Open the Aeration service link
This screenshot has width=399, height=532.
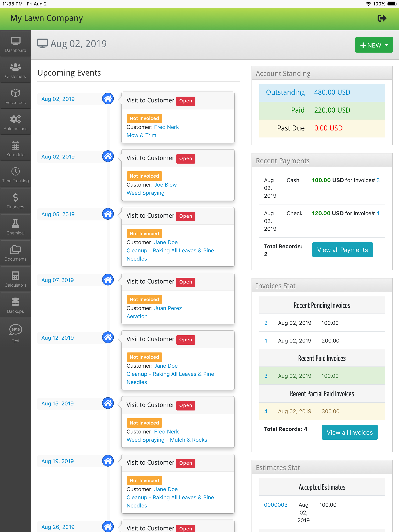click(137, 316)
